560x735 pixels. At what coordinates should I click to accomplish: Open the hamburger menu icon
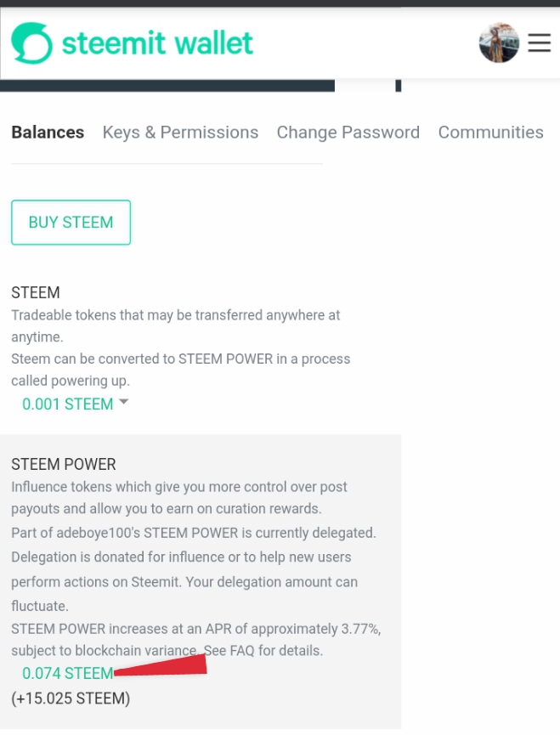tap(540, 42)
